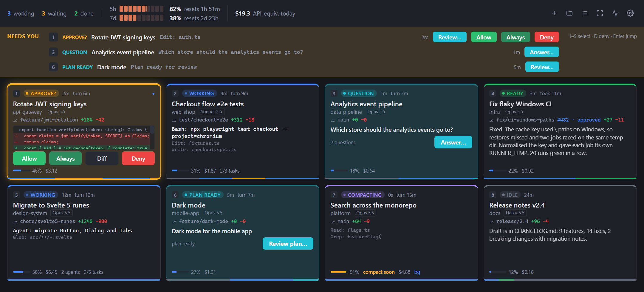The height and width of the screenshot is (292, 644).
Task: Open the folder icon in top bar
Action: click(569, 13)
